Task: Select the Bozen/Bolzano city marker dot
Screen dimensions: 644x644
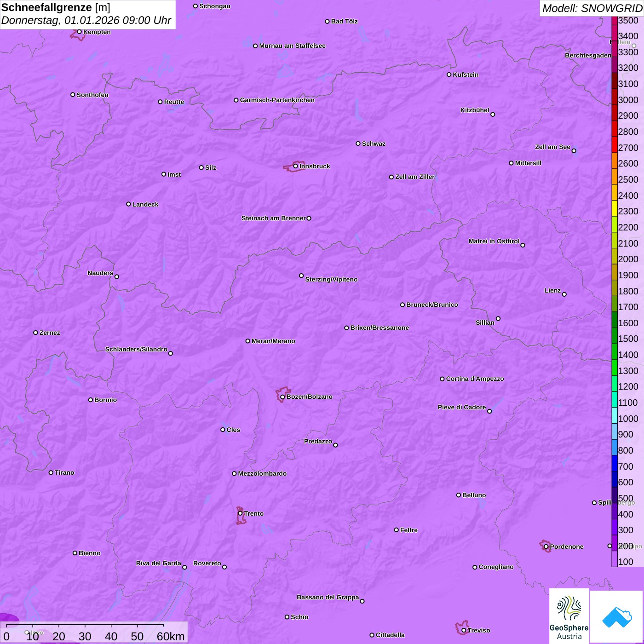Action: pos(282,397)
